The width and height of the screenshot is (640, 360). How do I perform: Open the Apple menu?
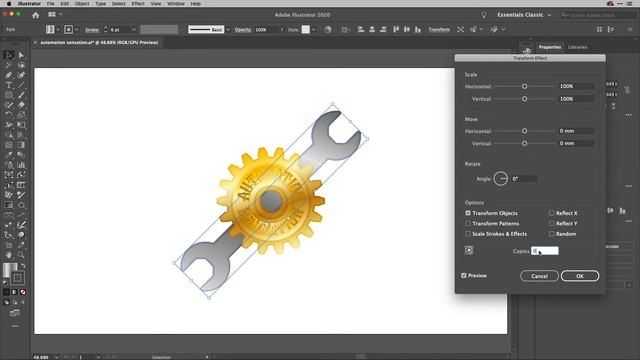pos(9,4)
